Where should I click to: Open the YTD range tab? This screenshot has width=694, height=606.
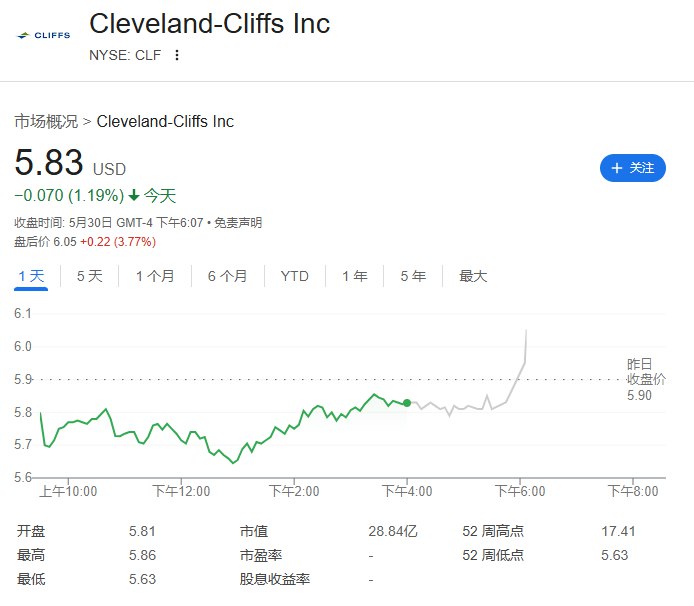294,276
